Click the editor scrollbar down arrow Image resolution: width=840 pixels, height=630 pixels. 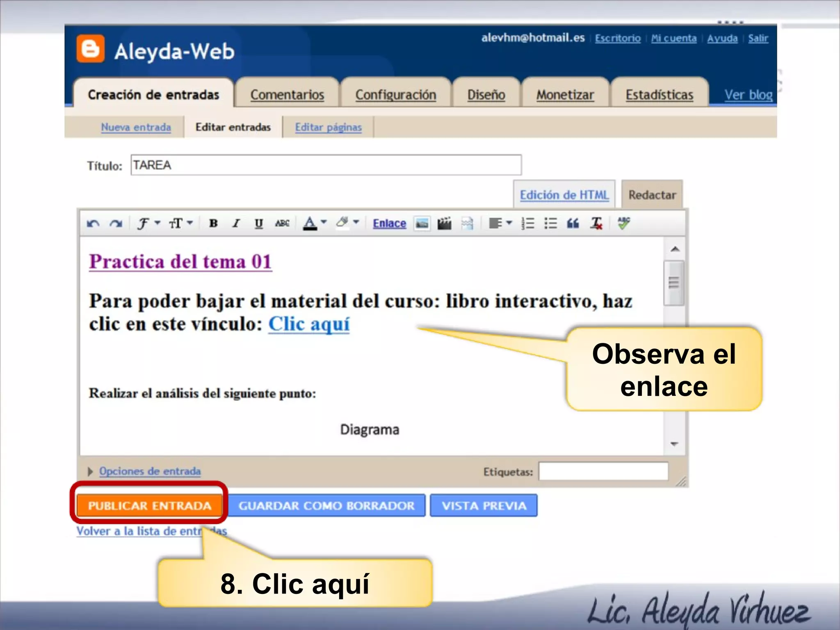(x=675, y=444)
